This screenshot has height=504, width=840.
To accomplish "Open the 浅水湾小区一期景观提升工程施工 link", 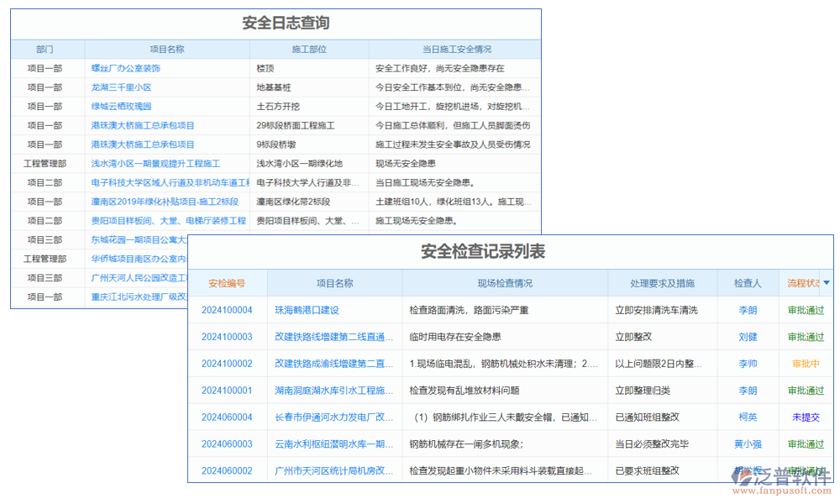I will click(155, 163).
